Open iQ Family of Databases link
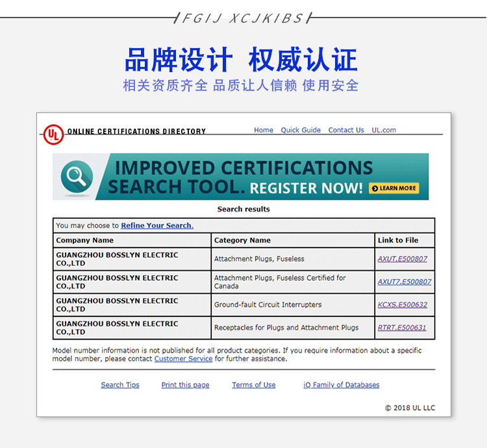 [x=342, y=384]
